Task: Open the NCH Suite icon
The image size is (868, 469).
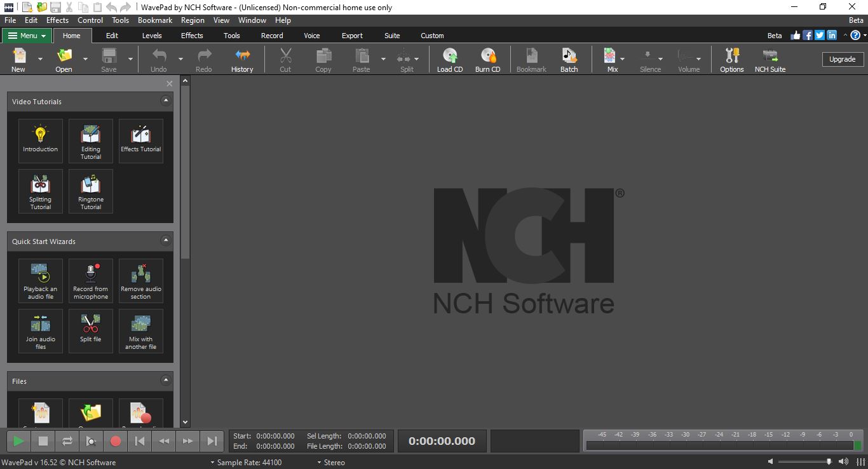Action: [770, 60]
